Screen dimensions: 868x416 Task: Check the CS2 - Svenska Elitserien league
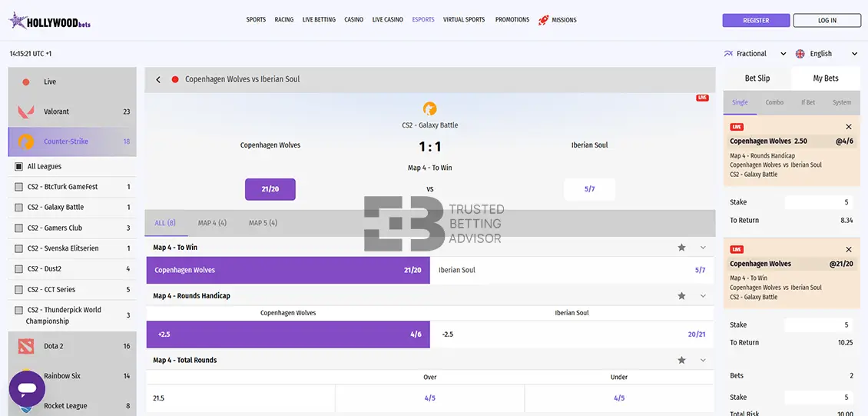point(18,248)
